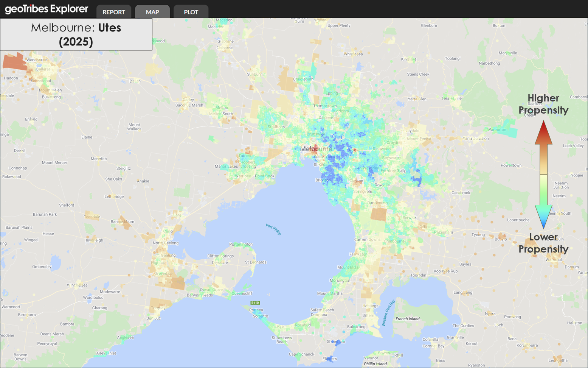Viewport: 588px width, 368px height.
Task: Open the REPORT tab
Action: pos(113,12)
